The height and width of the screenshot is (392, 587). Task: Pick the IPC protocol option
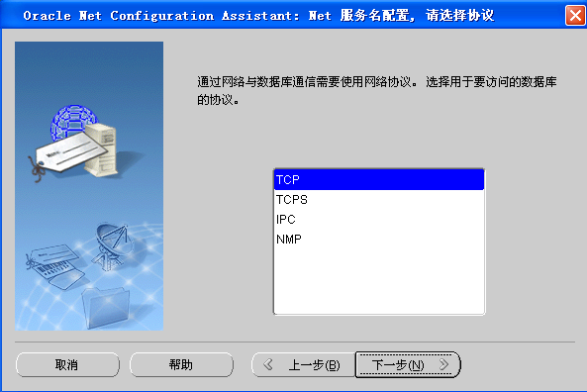[379, 220]
